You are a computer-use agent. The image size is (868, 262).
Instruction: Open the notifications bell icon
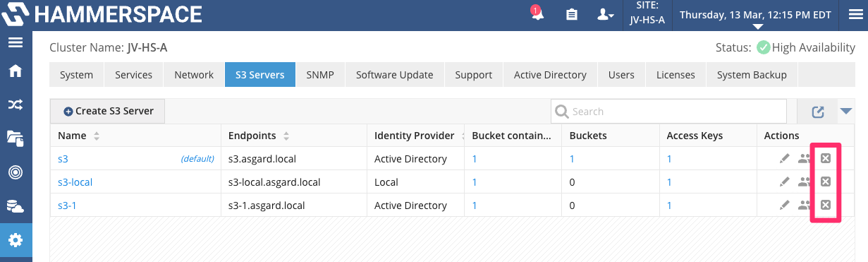pos(537,13)
